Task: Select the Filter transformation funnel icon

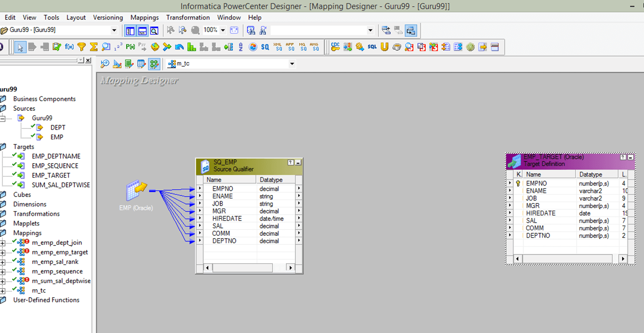Action: coord(82,47)
